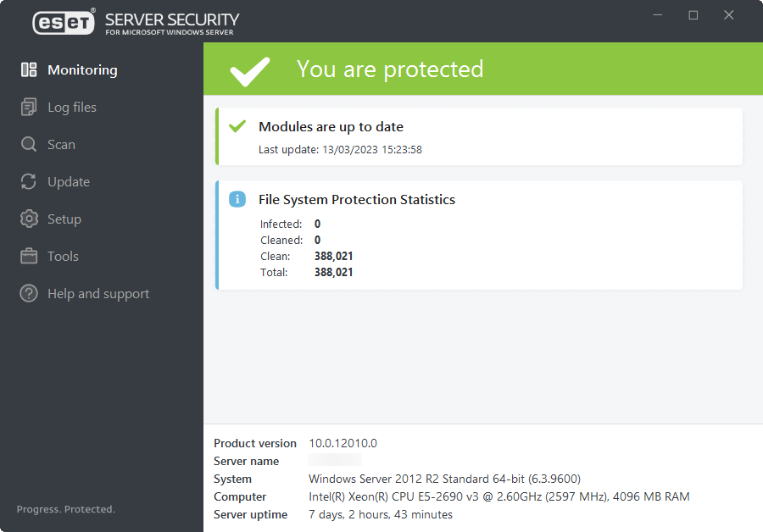Screen dimensions: 763x532
Task: Click the Progress Protected status text
Action: pyautogui.click(x=65, y=509)
